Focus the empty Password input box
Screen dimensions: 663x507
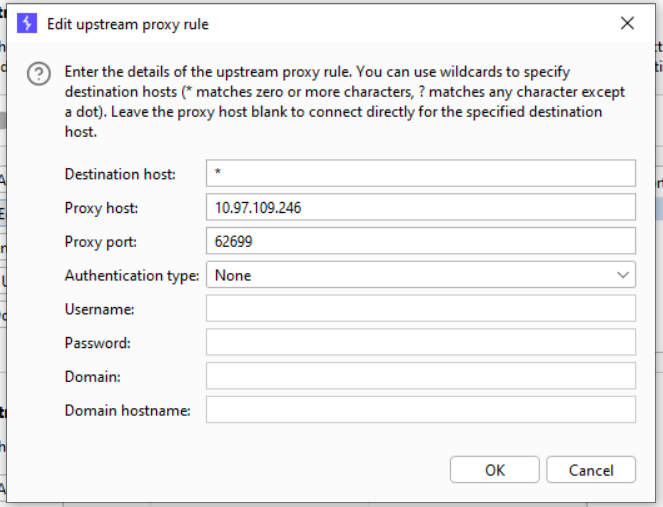(x=420, y=343)
